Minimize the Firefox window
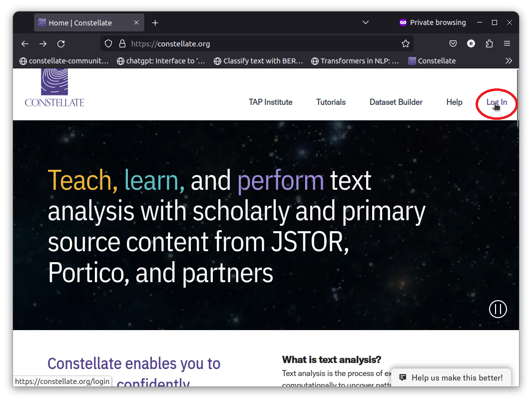 point(480,22)
